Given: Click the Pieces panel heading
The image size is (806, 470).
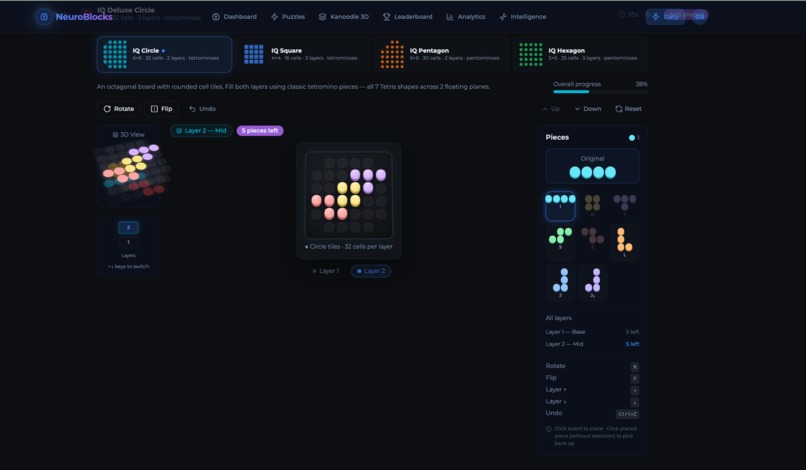Looking at the screenshot, I should (x=557, y=138).
